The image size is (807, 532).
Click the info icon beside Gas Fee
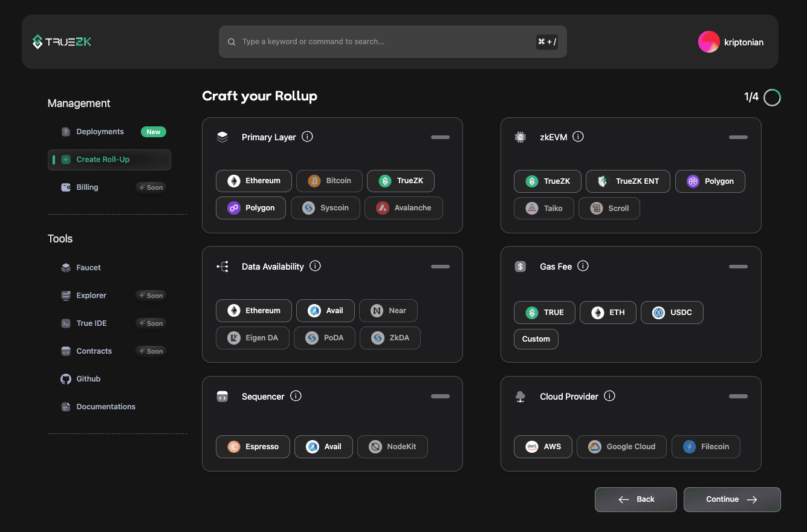click(583, 266)
